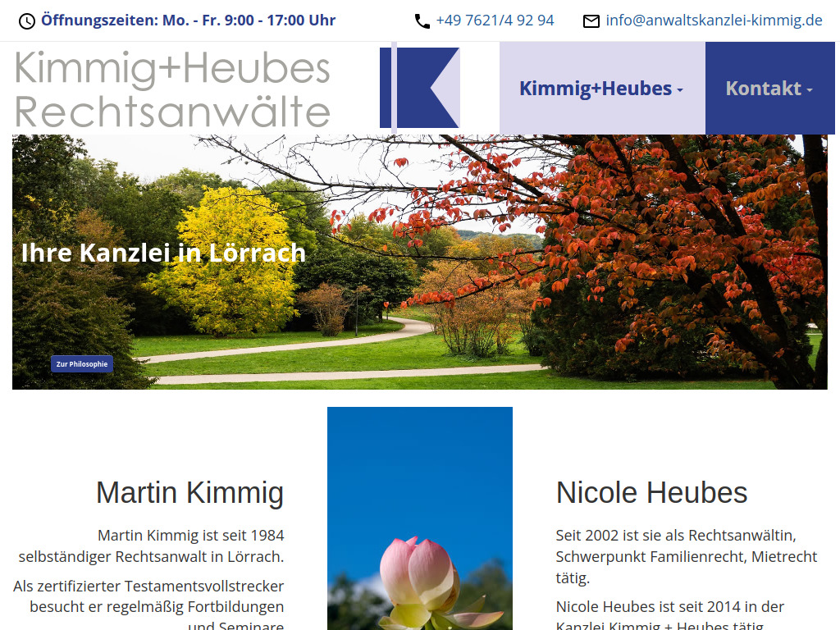Click the clock icon beside Öffnungszeiten
Viewport: 840px width, 630px height.
tap(27, 21)
